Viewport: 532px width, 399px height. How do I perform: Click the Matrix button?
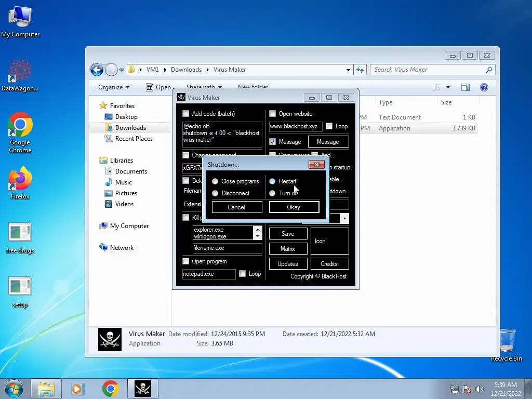click(288, 249)
